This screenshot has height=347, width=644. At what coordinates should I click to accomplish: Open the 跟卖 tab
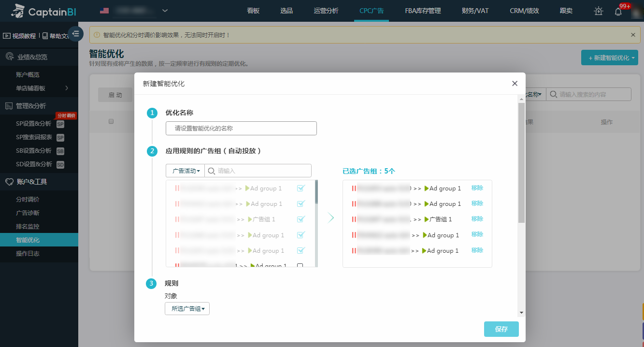[566, 11]
